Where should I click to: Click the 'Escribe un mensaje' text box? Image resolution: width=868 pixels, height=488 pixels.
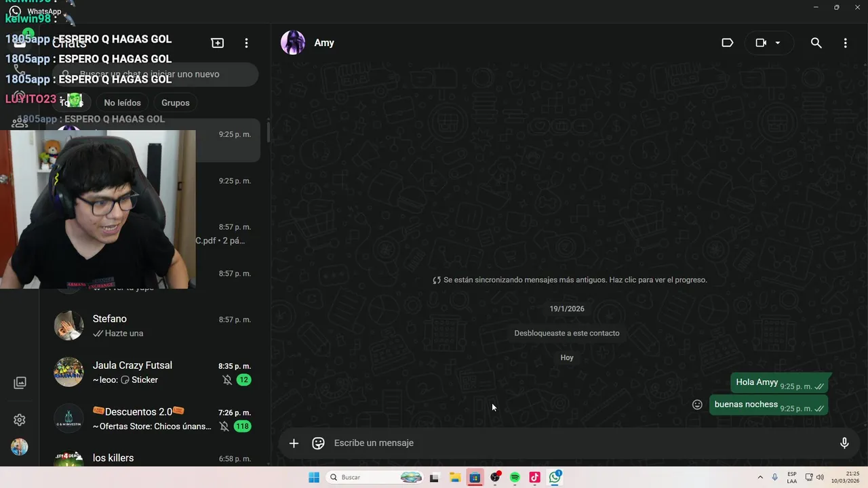tap(583, 443)
